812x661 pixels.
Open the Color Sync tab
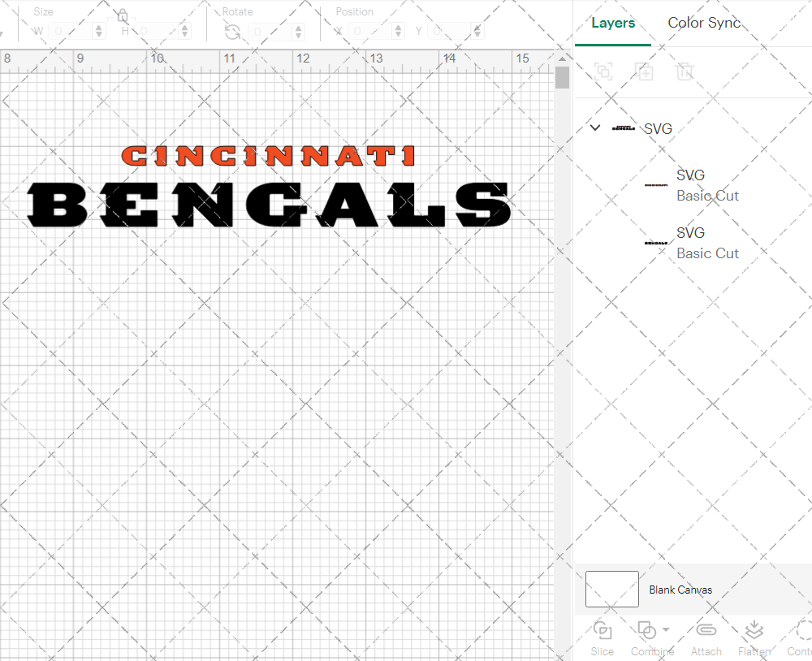point(704,23)
